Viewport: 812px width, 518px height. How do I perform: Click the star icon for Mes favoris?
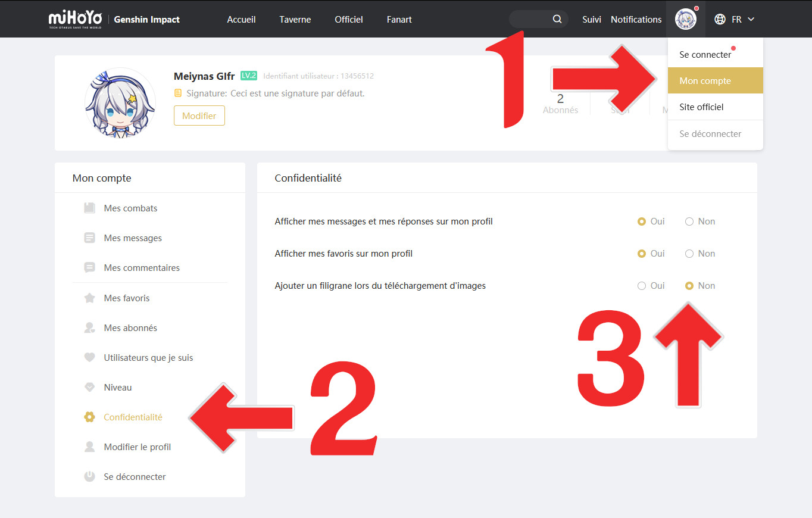[x=89, y=298]
